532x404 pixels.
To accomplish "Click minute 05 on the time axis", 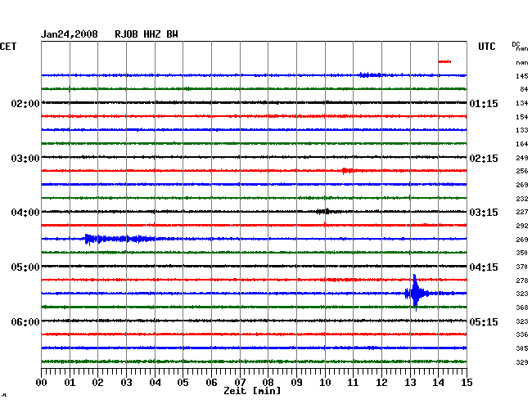I will [x=183, y=383].
